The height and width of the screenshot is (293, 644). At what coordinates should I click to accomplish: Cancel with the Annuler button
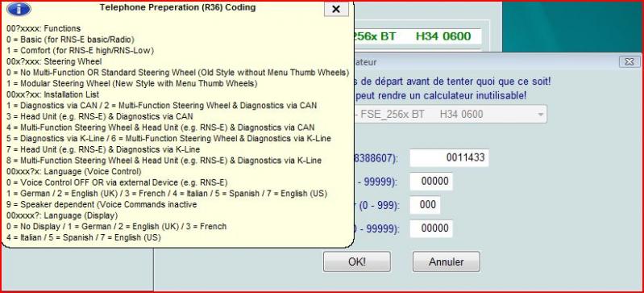[x=446, y=262]
